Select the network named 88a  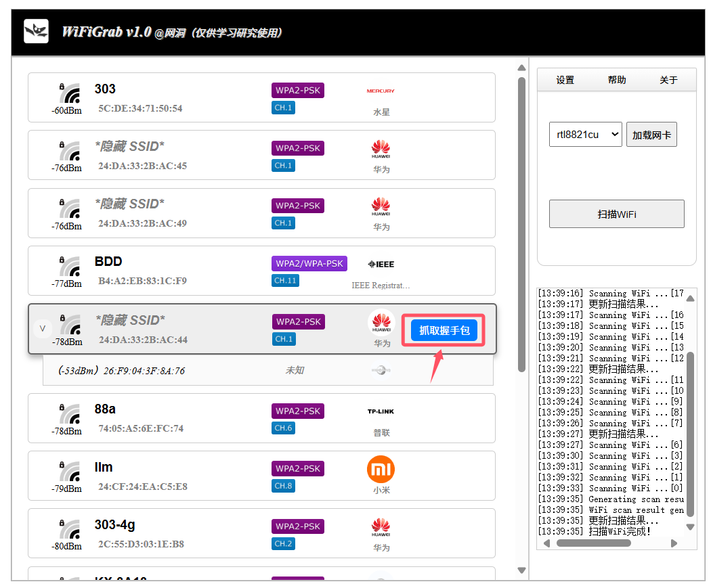tap(261, 418)
